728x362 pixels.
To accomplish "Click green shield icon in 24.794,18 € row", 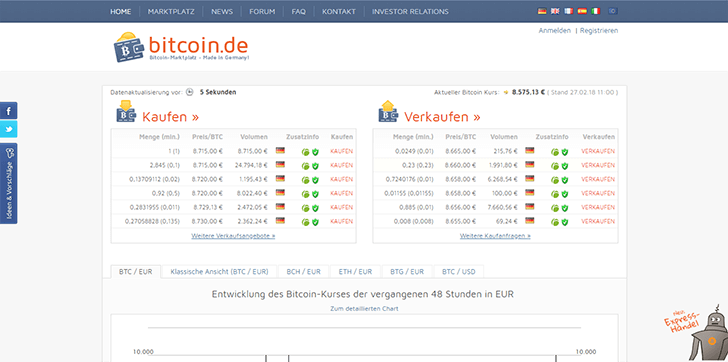I will 315,166.
